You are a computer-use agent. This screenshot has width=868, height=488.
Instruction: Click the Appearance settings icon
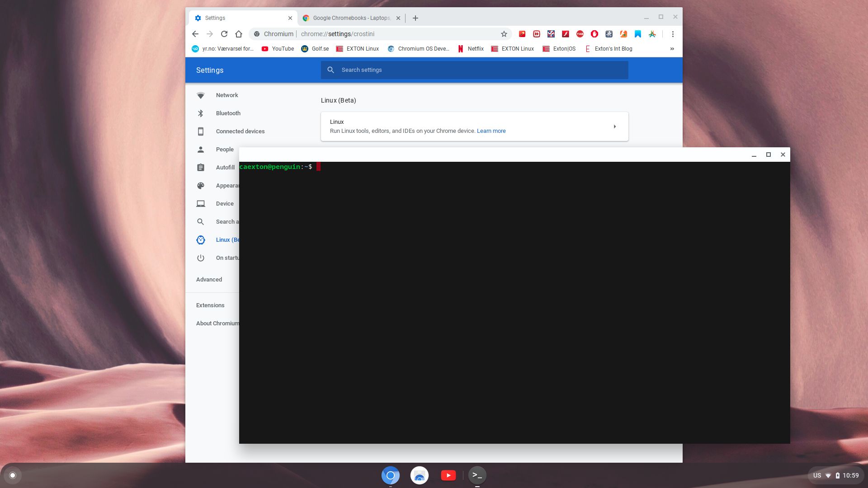(201, 185)
